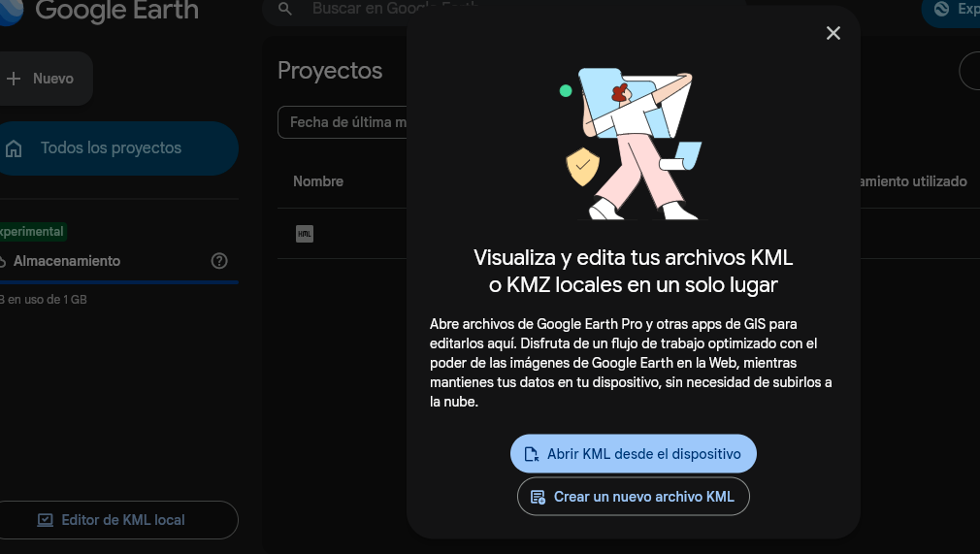This screenshot has width=980, height=554.
Task: Click the home icon beside Todos los proyectos
Action: point(14,148)
